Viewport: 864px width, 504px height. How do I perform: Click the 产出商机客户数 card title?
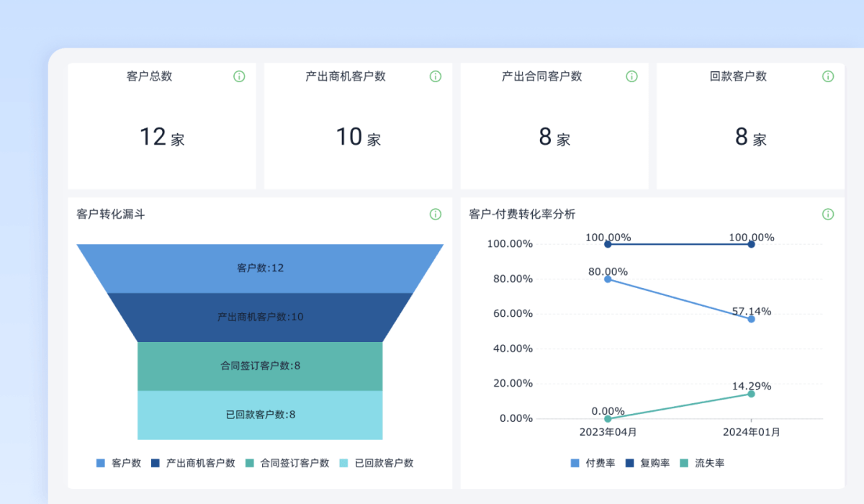[x=346, y=76]
